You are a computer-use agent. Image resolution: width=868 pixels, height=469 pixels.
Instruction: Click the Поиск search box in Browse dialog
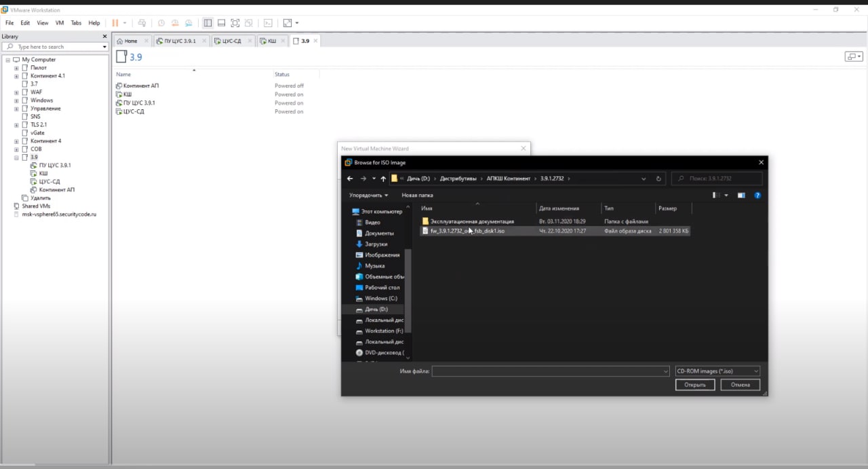[717, 179]
